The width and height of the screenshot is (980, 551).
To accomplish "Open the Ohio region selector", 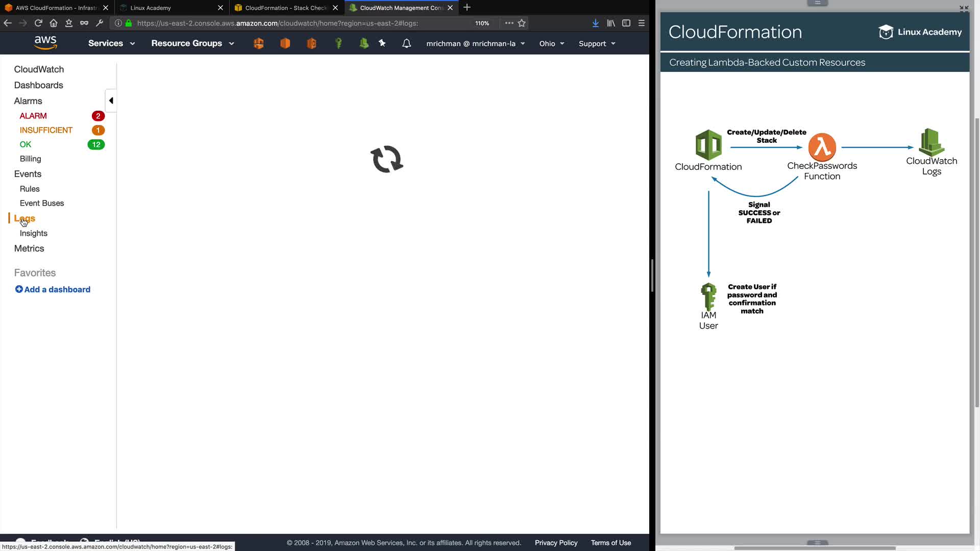I will tap(552, 43).
